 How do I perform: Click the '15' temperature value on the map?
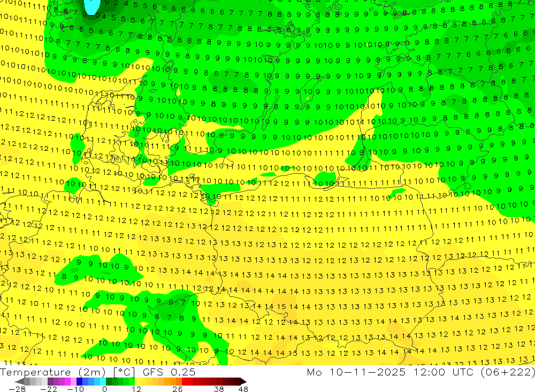pos(281,307)
